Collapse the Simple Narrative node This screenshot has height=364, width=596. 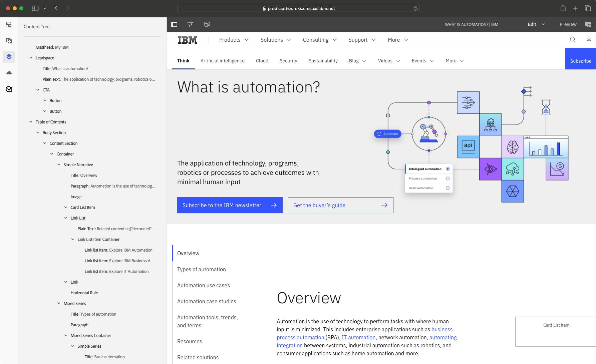[x=59, y=164]
